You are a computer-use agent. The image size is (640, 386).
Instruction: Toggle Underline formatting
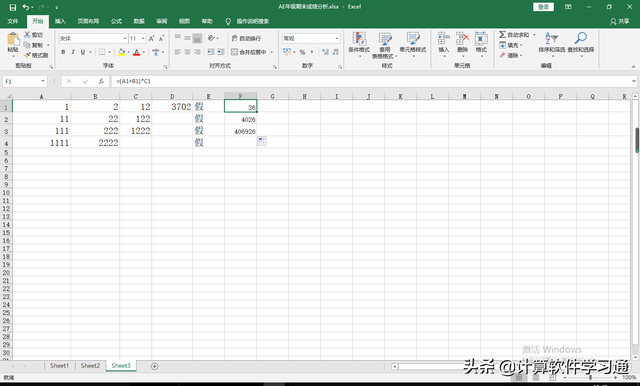83,52
